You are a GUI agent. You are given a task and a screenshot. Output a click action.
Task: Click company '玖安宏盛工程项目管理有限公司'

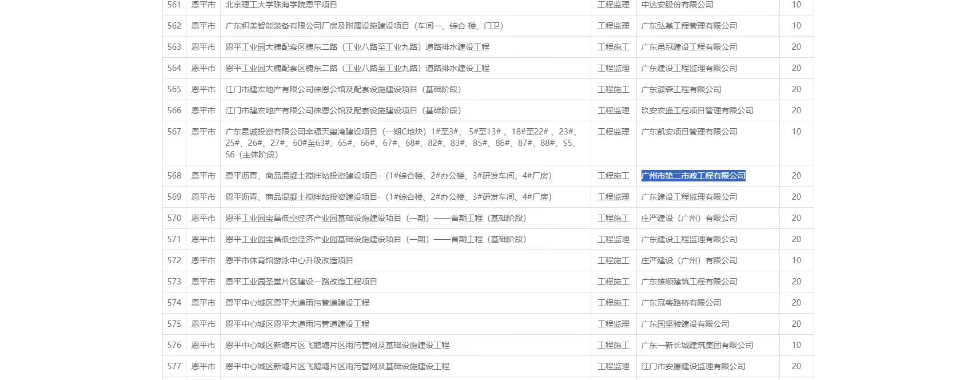tap(697, 110)
